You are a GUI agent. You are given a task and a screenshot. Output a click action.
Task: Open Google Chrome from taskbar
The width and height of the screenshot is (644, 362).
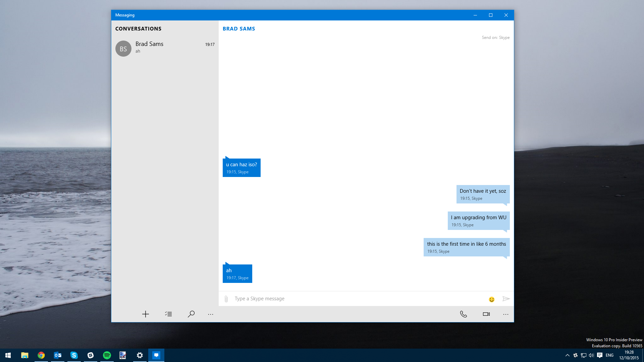tap(41, 355)
